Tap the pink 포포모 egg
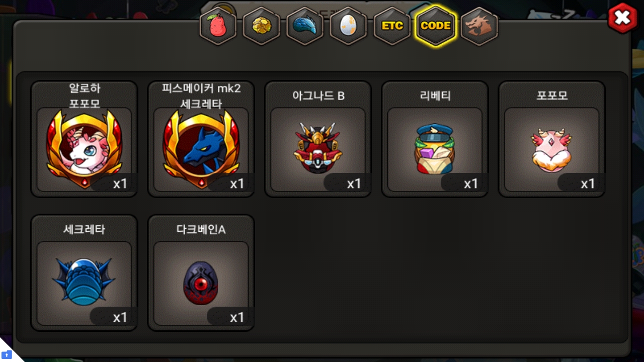This screenshot has width=644, height=362. click(551, 139)
